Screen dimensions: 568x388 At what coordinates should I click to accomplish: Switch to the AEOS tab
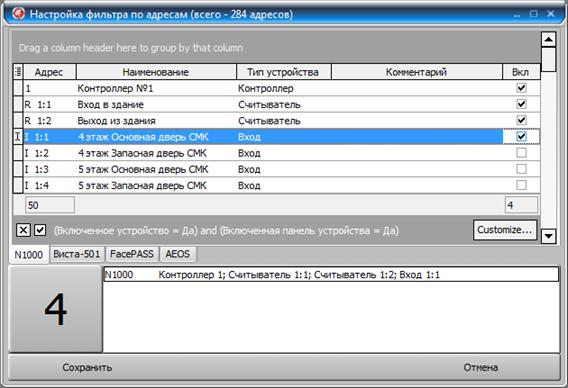178,254
